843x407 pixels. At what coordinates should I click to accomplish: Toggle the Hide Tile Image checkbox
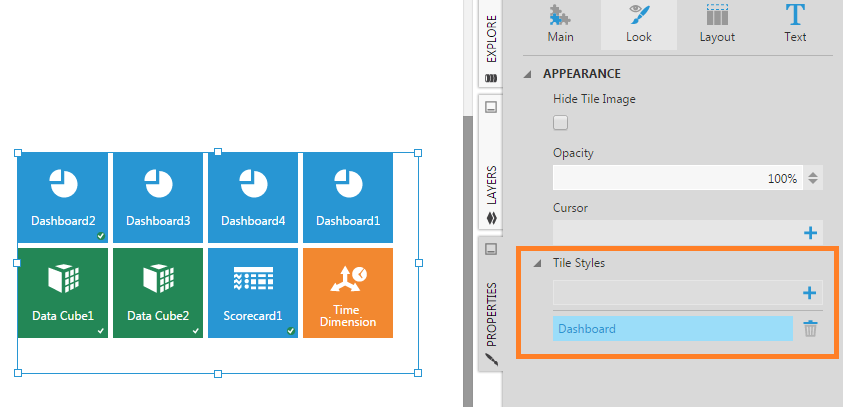tap(561, 123)
